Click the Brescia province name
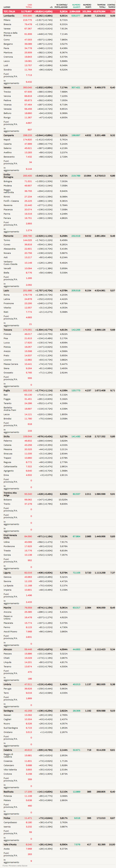This screenshot has width=116, height=868. point(7,25)
